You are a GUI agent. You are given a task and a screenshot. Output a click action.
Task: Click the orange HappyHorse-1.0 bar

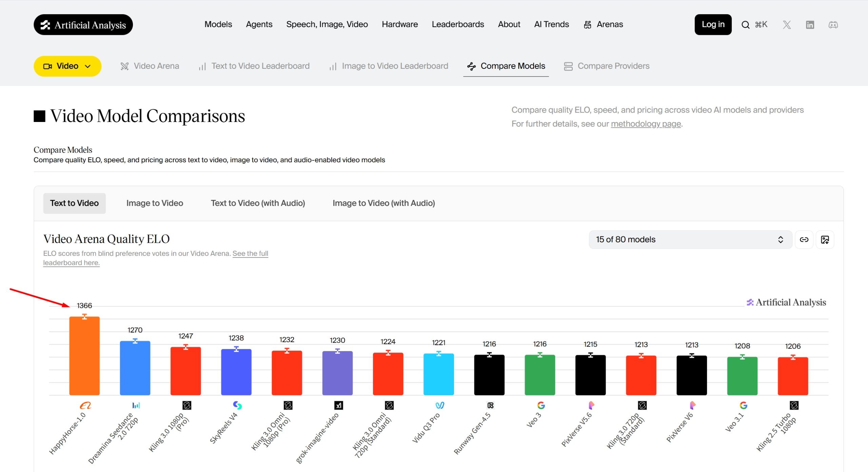pyautogui.click(x=84, y=356)
